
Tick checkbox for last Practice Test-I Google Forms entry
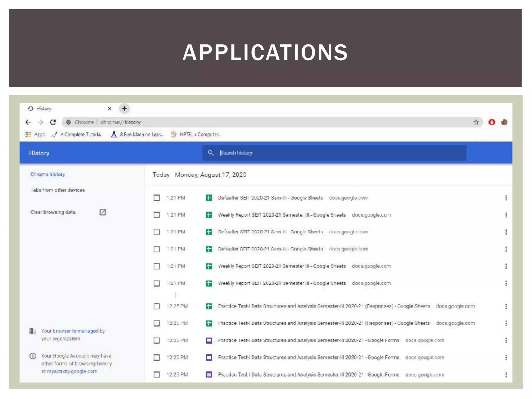(x=157, y=375)
